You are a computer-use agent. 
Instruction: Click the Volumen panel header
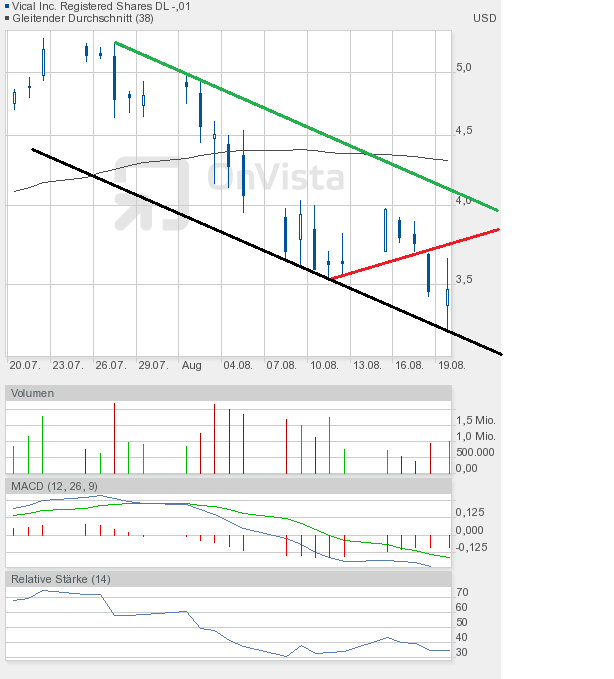pyautogui.click(x=32, y=393)
